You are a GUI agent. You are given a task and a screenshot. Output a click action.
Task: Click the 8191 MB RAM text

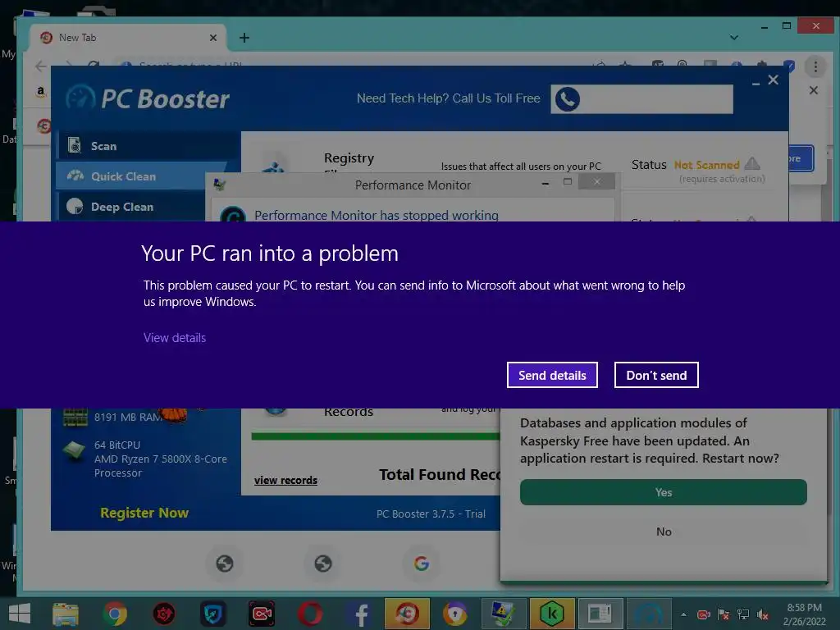128,417
